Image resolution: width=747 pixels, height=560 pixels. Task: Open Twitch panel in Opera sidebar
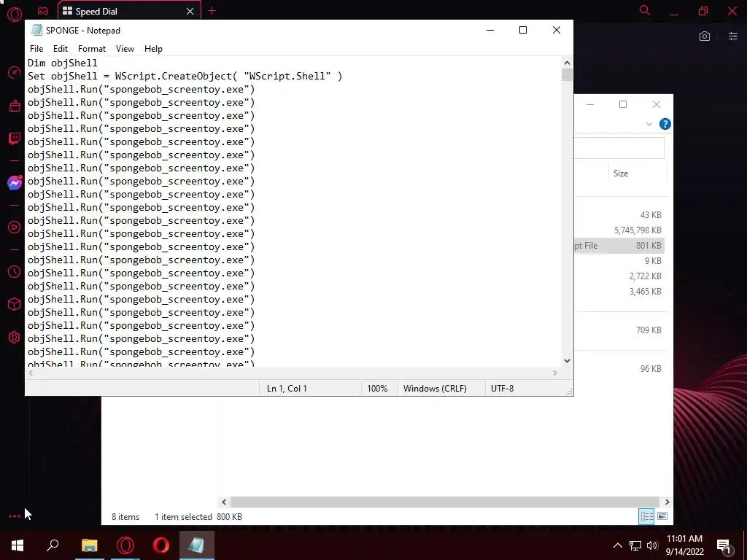tap(15, 139)
